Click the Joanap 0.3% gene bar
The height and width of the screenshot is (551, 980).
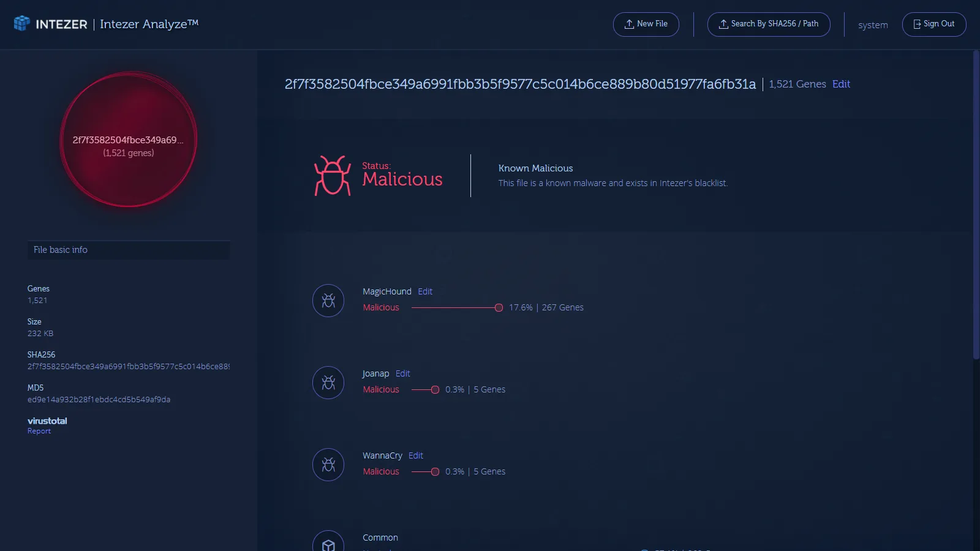coord(425,389)
